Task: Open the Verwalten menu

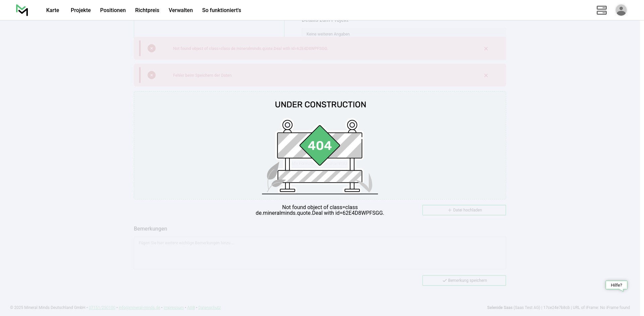Action: pyautogui.click(x=180, y=10)
